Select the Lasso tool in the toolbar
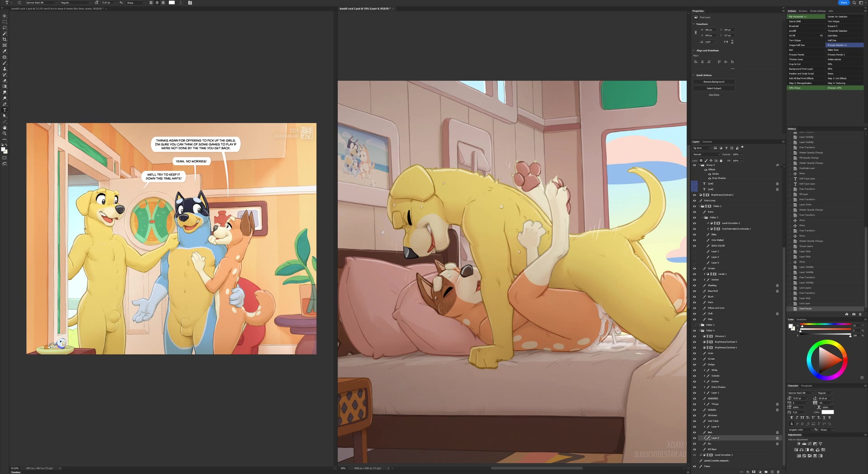 coord(5,28)
